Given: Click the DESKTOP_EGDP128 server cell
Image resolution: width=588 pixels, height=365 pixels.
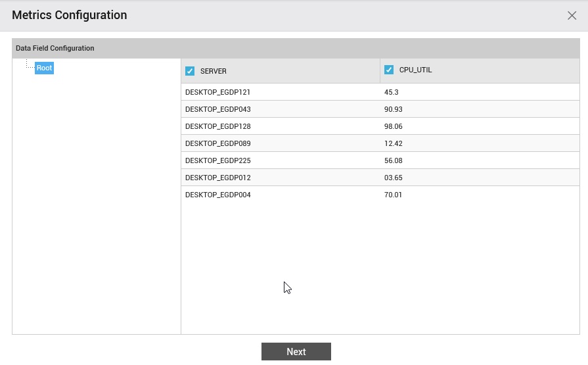Looking at the screenshot, I should tap(281, 126).
